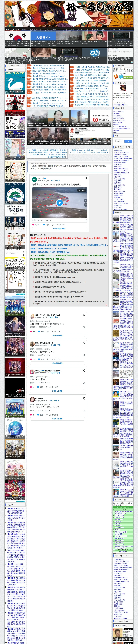Select 'だめぽアンテナ' in the nav bar
The image size is (138, 644).
point(36,30)
